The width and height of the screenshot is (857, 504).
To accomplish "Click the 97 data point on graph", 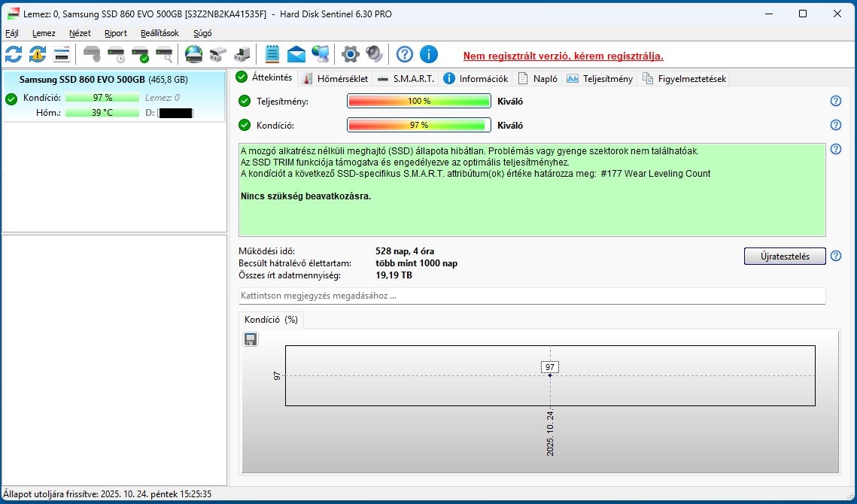I will 550,375.
